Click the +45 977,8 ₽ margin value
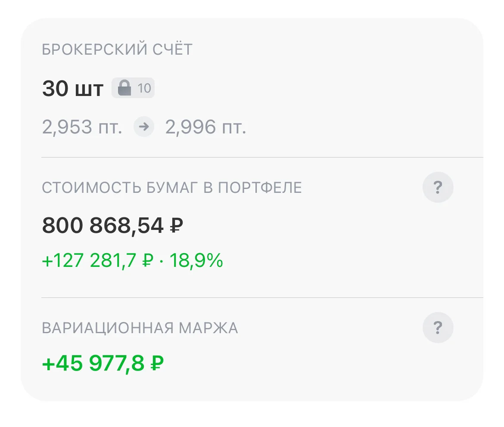The width and height of the screenshot is (504, 427). (x=103, y=364)
